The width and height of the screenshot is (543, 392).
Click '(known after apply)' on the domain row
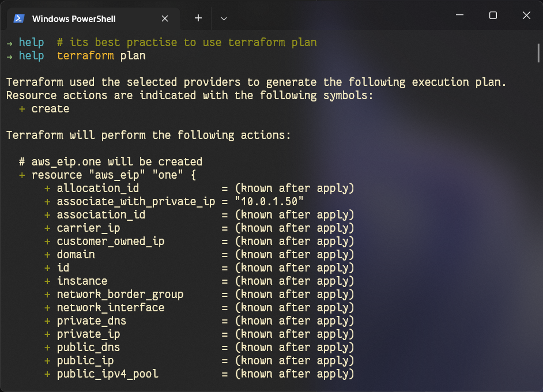[x=295, y=255]
